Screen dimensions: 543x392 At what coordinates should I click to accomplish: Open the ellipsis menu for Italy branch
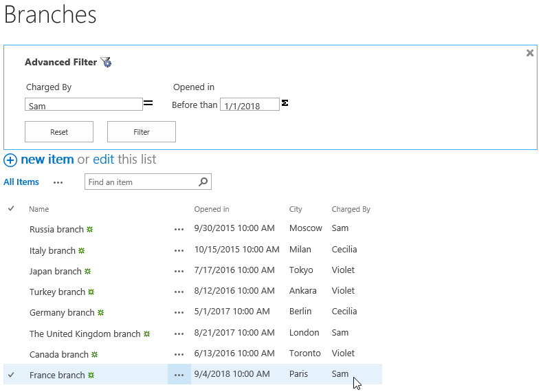coord(179,250)
